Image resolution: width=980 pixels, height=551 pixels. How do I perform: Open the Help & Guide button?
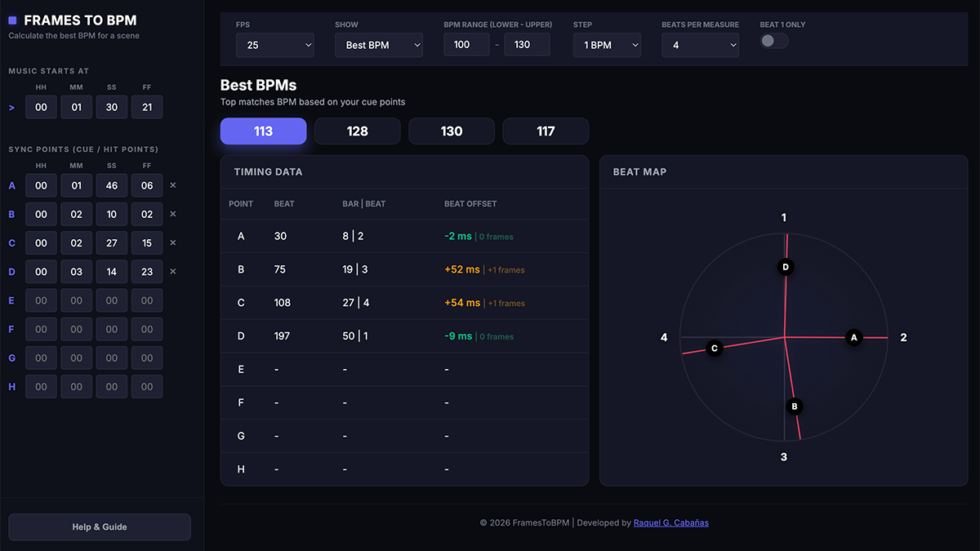click(x=100, y=527)
